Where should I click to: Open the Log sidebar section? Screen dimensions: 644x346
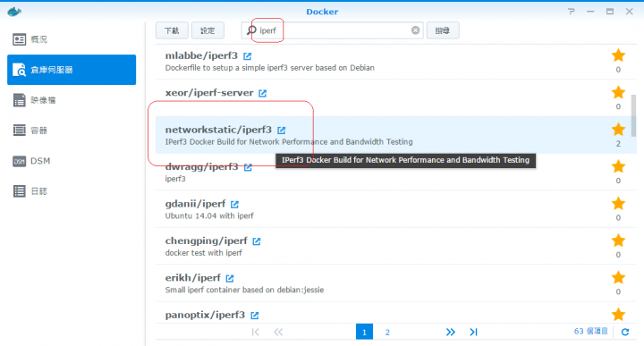coord(72,191)
